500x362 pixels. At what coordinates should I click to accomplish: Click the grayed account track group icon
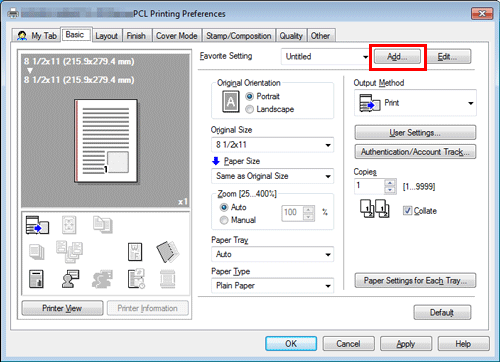[x=102, y=279]
